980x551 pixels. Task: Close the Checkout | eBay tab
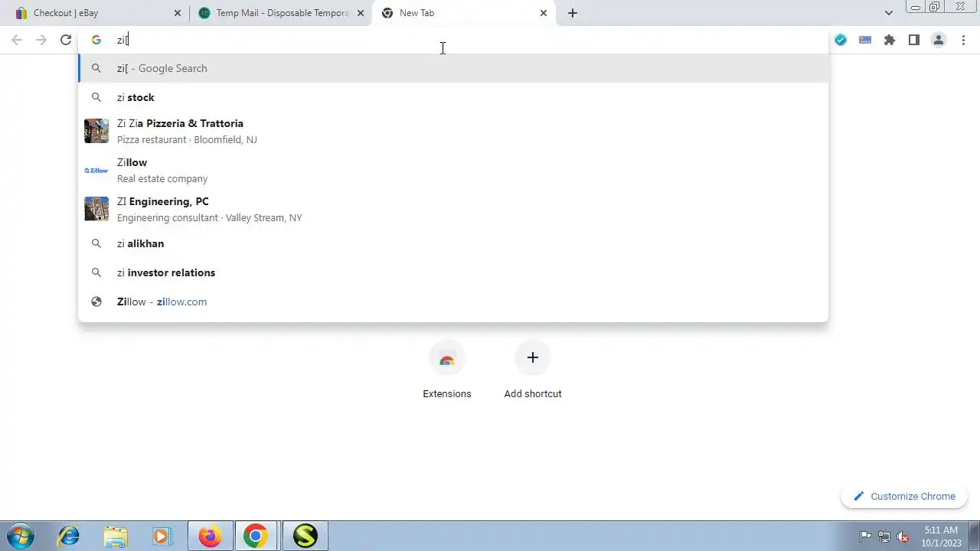pyautogui.click(x=178, y=13)
